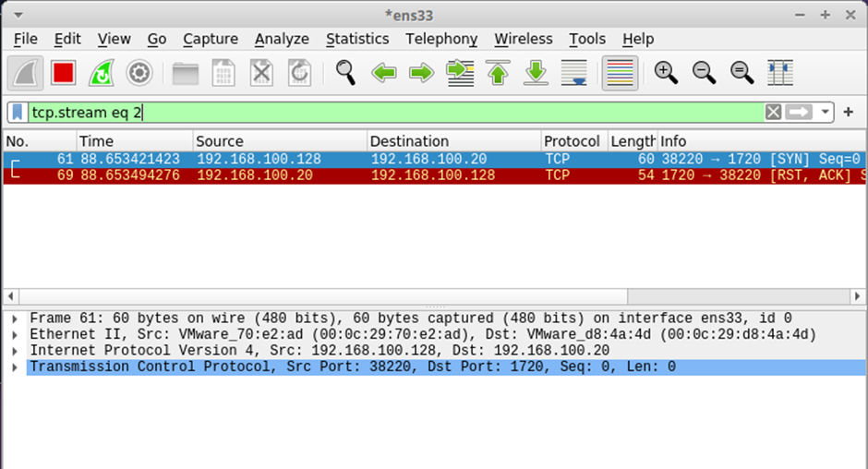Viewport: 868px width, 469px height.
Task: Sort by the Protocol column header
Action: (x=574, y=141)
